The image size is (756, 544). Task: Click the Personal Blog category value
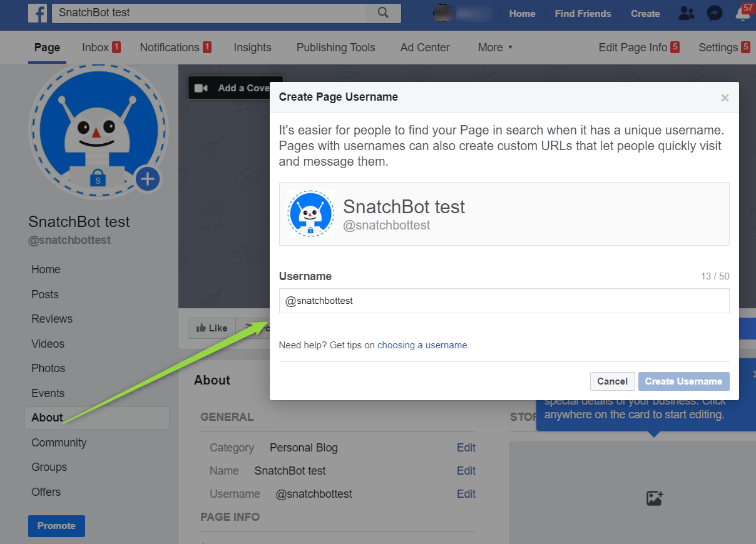click(x=304, y=448)
